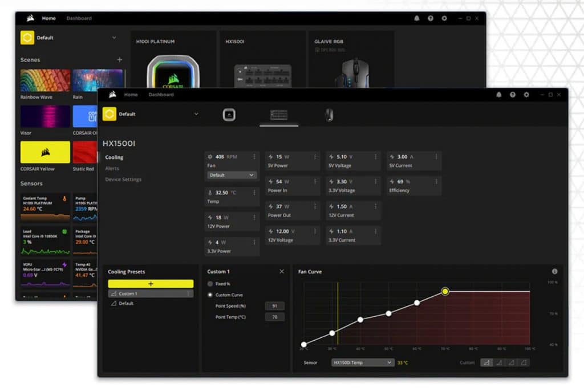Click Corsair logo in front window
Viewport: 584px width, 392px height.
(x=112, y=95)
